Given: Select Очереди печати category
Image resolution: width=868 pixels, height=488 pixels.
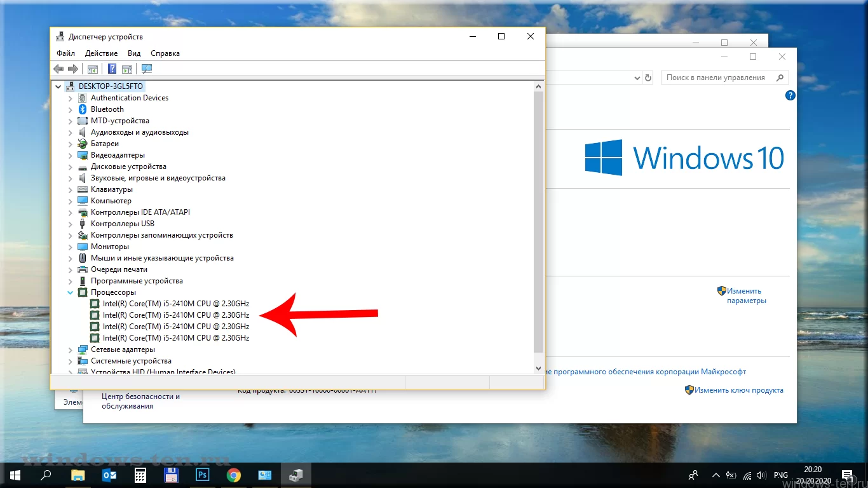Looking at the screenshot, I should pos(119,269).
